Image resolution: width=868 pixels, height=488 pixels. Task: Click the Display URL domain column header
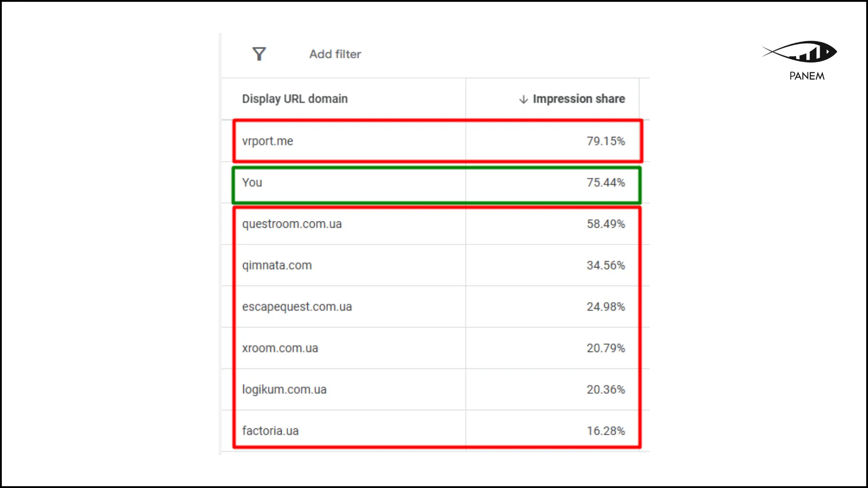coord(295,99)
